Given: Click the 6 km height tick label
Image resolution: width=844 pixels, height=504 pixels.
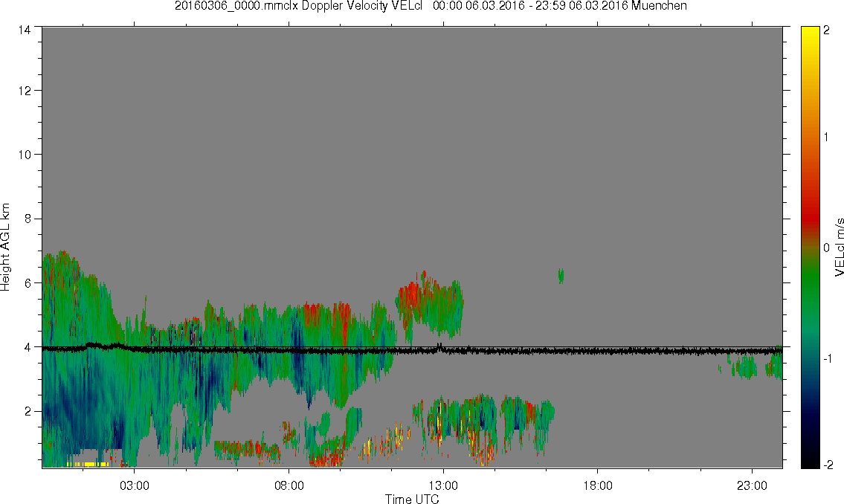Looking at the screenshot, I should tap(28, 283).
